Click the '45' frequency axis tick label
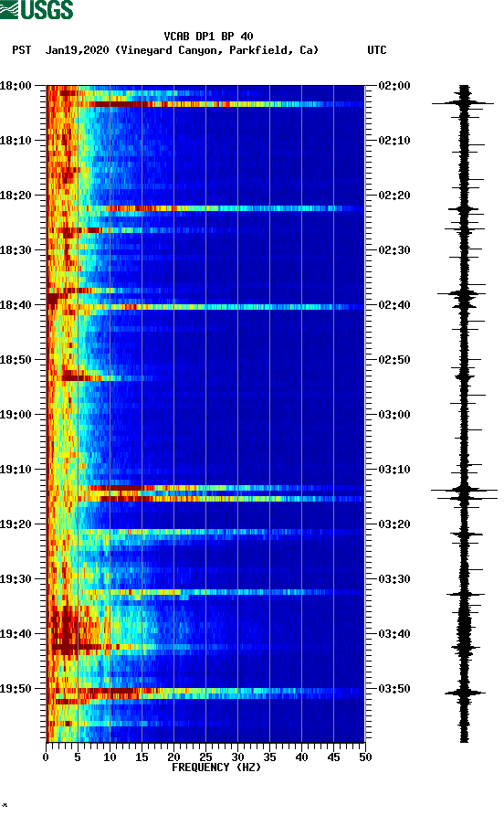This screenshot has height=815, width=504. pyautogui.click(x=333, y=757)
